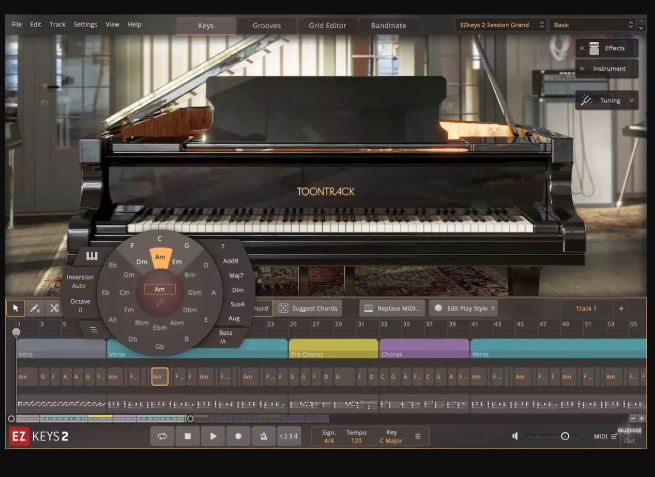Click the Suggest Chords button

point(308,308)
